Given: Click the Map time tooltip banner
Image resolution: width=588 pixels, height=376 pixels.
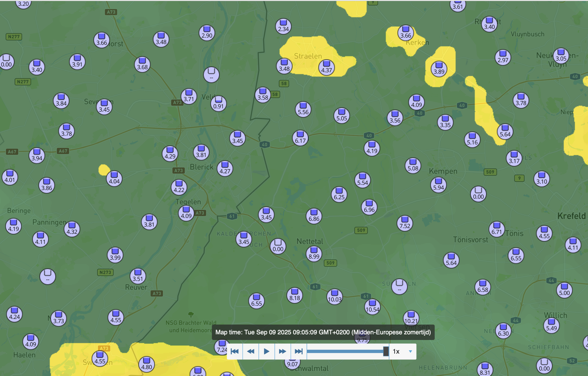Looking at the screenshot, I should click(323, 332).
